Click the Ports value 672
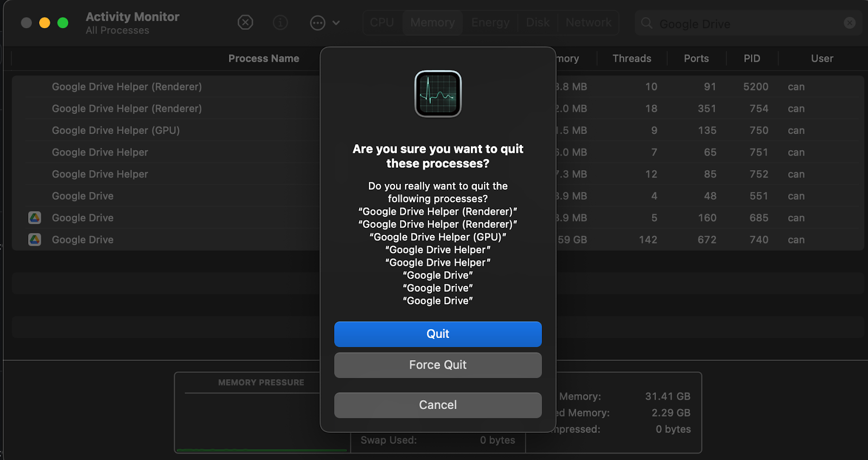This screenshot has width=868, height=460. (x=707, y=240)
